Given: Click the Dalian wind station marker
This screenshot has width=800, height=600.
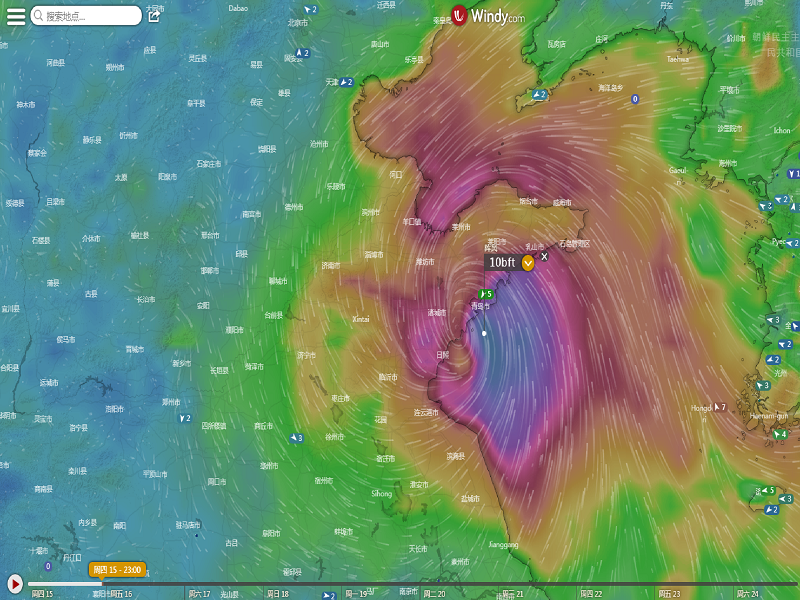Looking at the screenshot, I should pos(541,95).
